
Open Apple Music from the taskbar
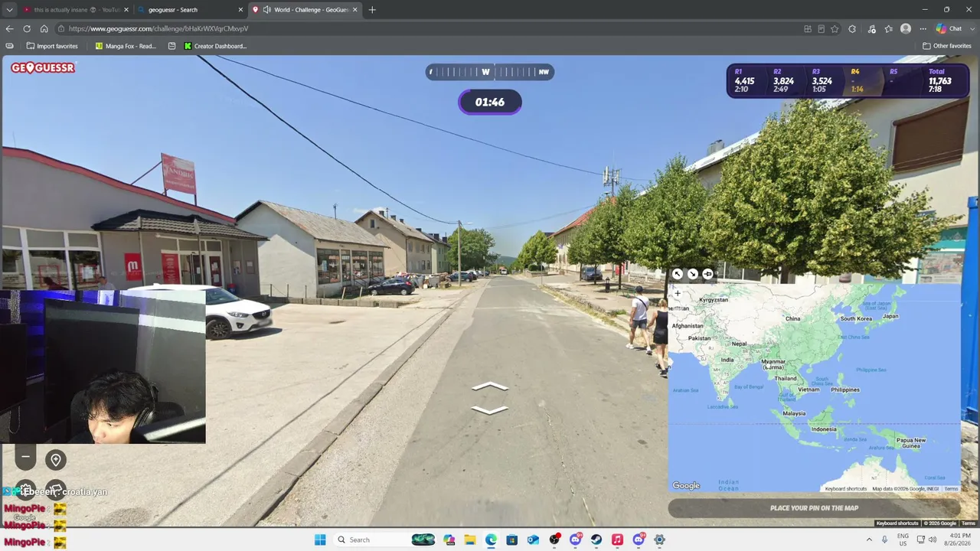[x=617, y=540]
